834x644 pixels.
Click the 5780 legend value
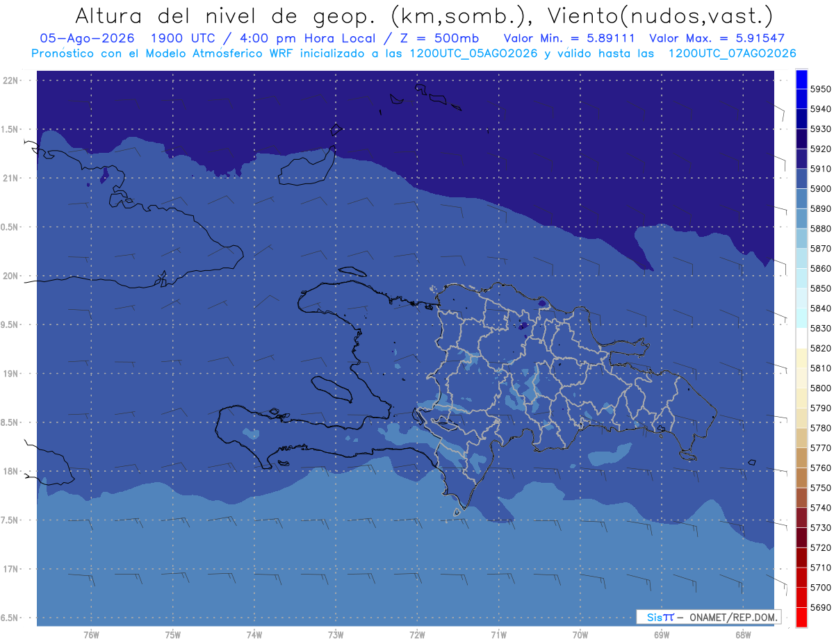pyautogui.click(x=821, y=428)
